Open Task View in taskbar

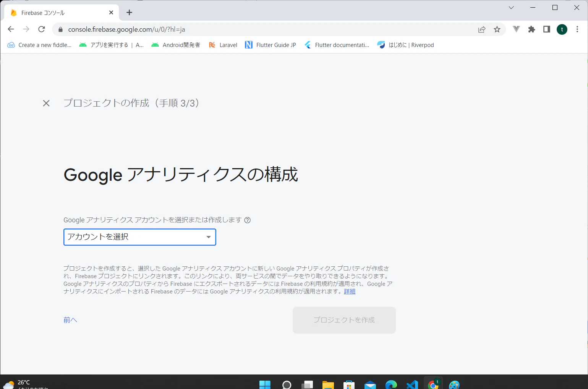(x=307, y=384)
